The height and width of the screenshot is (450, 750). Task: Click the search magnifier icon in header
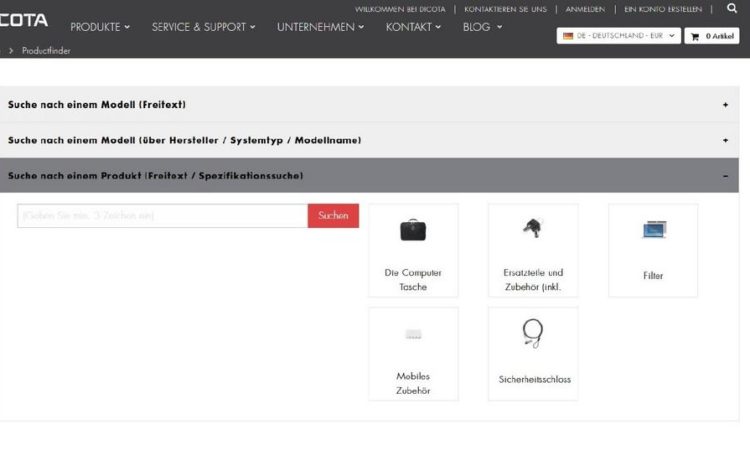[731, 8]
